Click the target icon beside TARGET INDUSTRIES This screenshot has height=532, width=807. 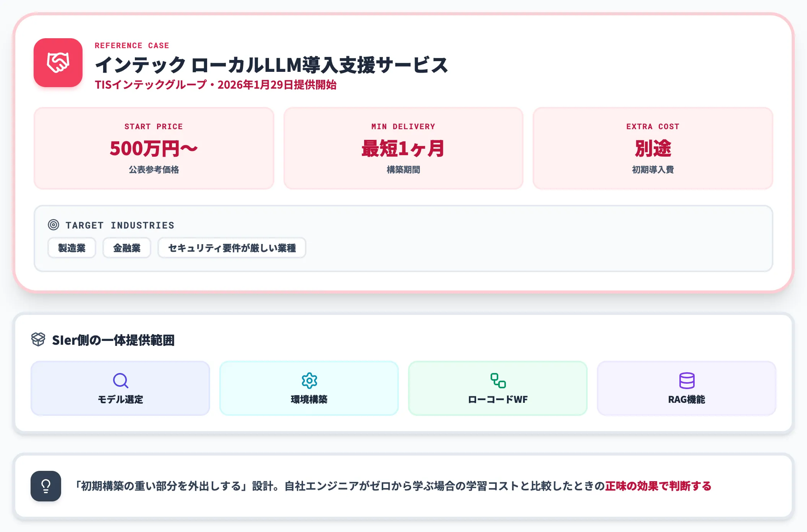pyautogui.click(x=53, y=225)
